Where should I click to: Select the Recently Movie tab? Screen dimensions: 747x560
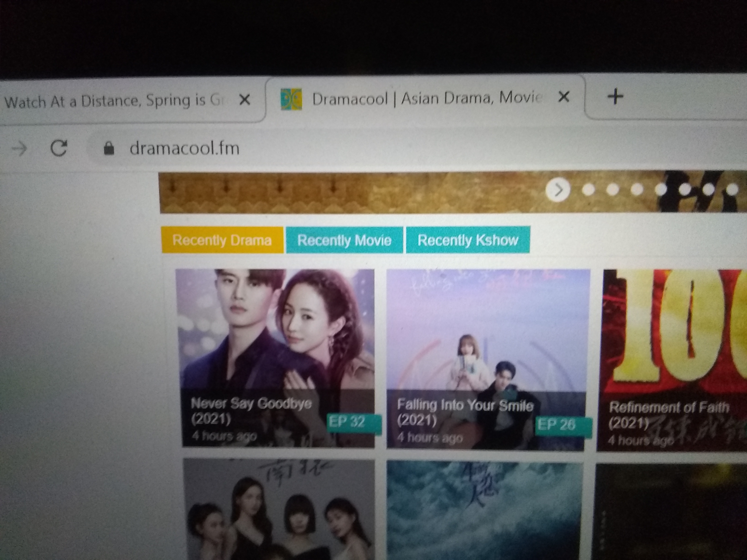(x=344, y=240)
